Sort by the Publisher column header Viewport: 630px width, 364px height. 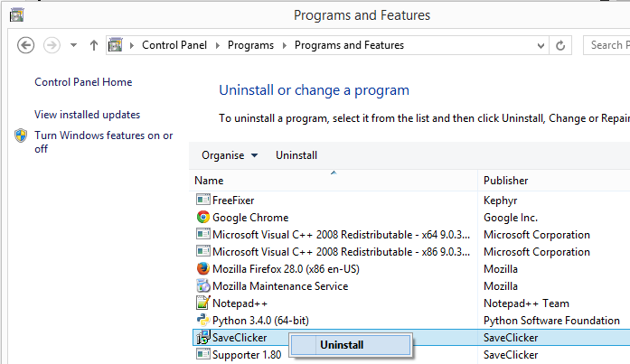(x=554, y=181)
